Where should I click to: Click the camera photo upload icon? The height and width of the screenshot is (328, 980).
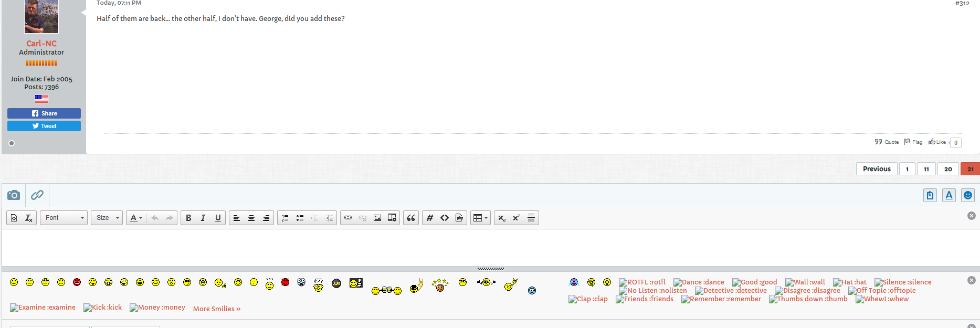tap(14, 195)
